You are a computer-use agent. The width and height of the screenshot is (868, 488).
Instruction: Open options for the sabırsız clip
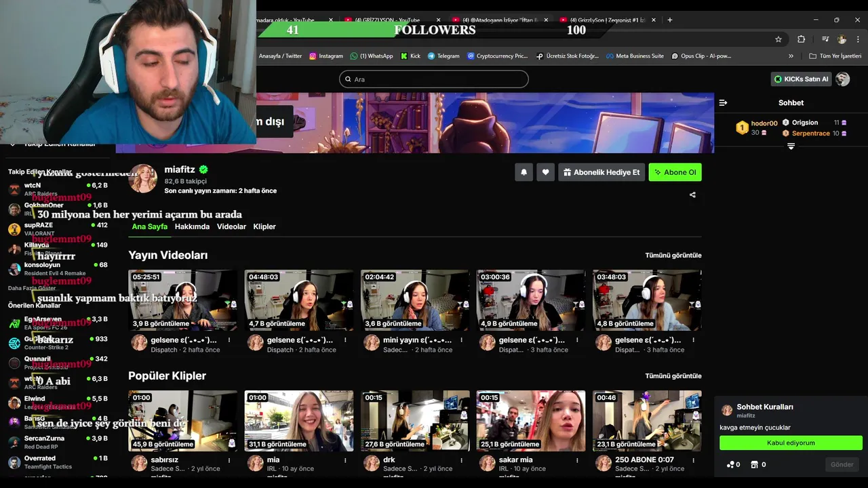(x=229, y=460)
